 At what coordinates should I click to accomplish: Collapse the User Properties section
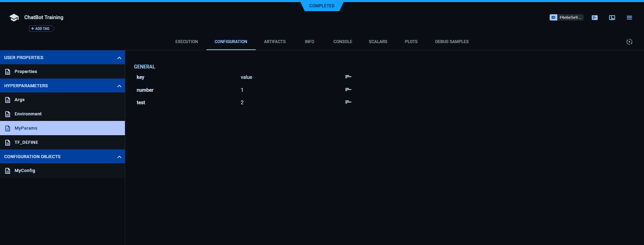coord(119,58)
